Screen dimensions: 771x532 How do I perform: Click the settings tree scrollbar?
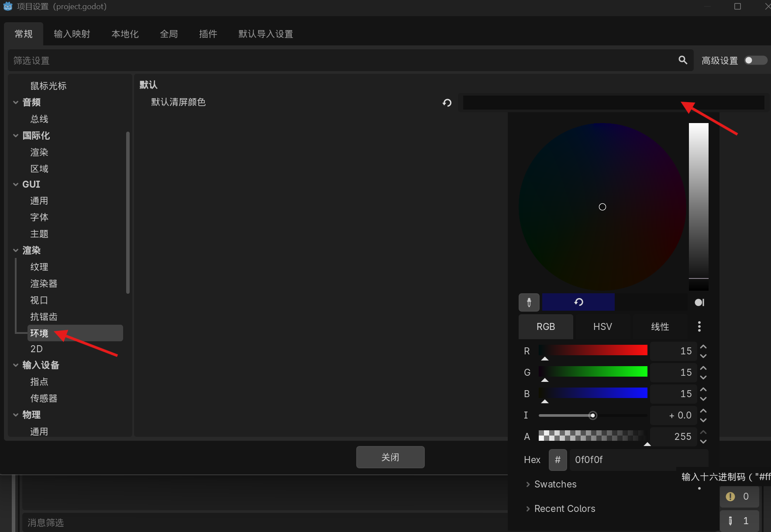(128, 213)
